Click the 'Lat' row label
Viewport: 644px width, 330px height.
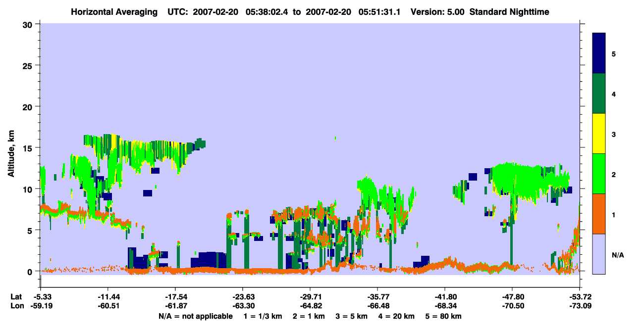[x=15, y=297]
